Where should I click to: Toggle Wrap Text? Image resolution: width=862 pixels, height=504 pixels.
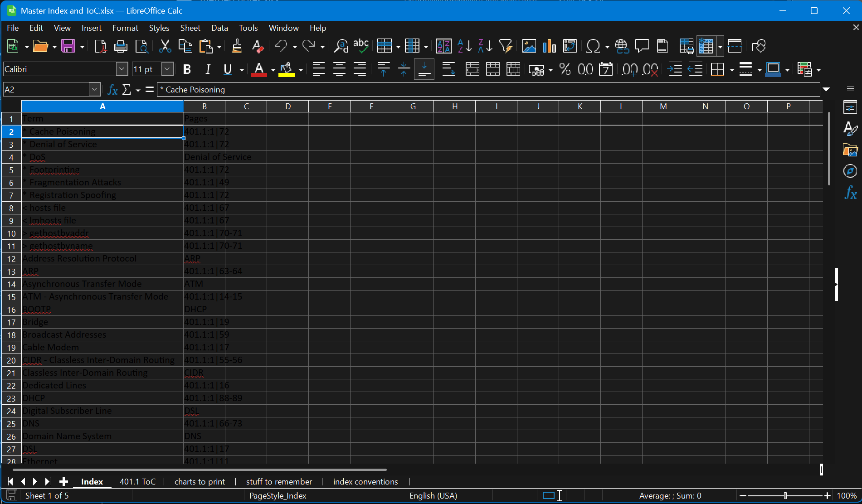click(x=448, y=69)
